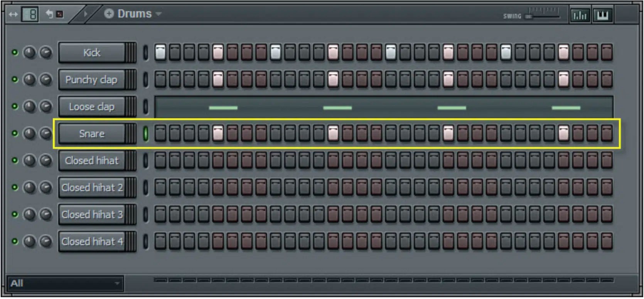Select the Closed hihat channel selector LED
Image resolution: width=644 pixels, height=299 pixels.
click(146, 160)
